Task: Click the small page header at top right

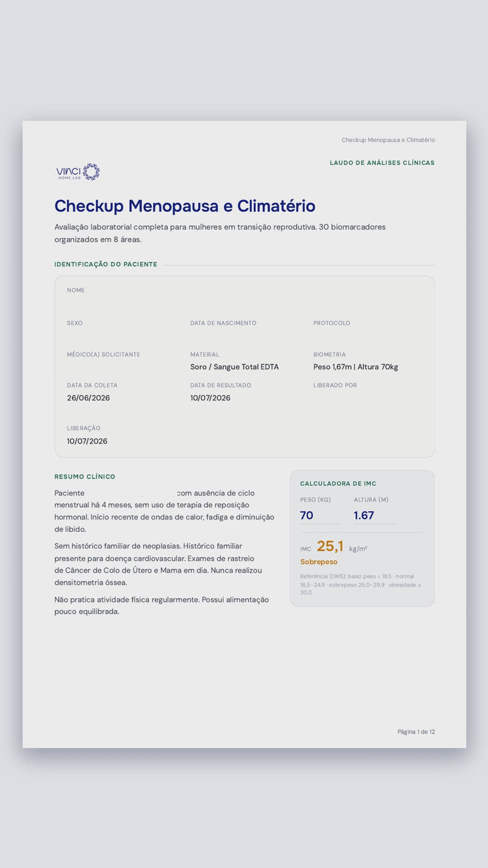Action: 388,140
